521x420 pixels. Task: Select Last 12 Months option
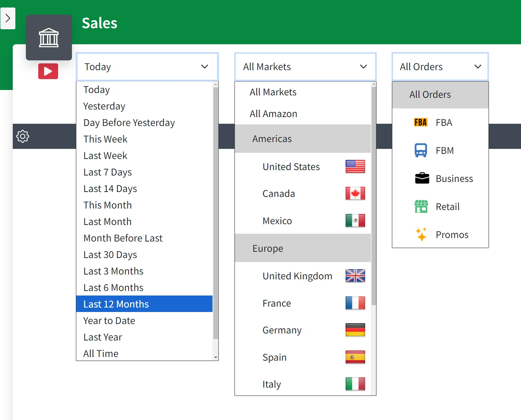click(144, 304)
